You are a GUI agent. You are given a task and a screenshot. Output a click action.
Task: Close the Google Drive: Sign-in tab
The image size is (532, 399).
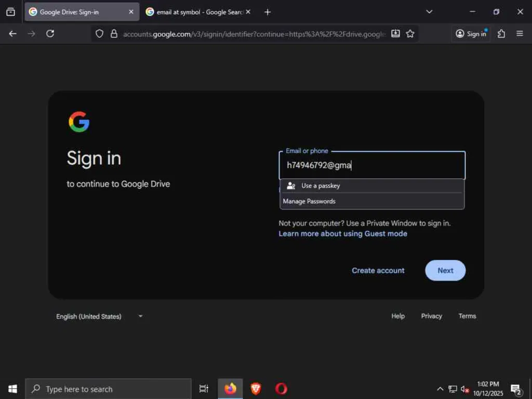[131, 12]
